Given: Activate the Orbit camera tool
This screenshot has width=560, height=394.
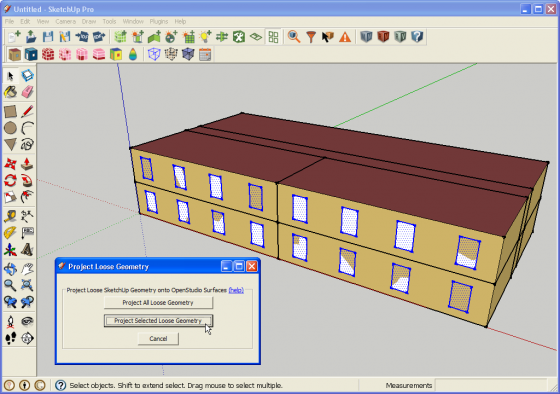Looking at the screenshot, I should click(x=10, y=269).
